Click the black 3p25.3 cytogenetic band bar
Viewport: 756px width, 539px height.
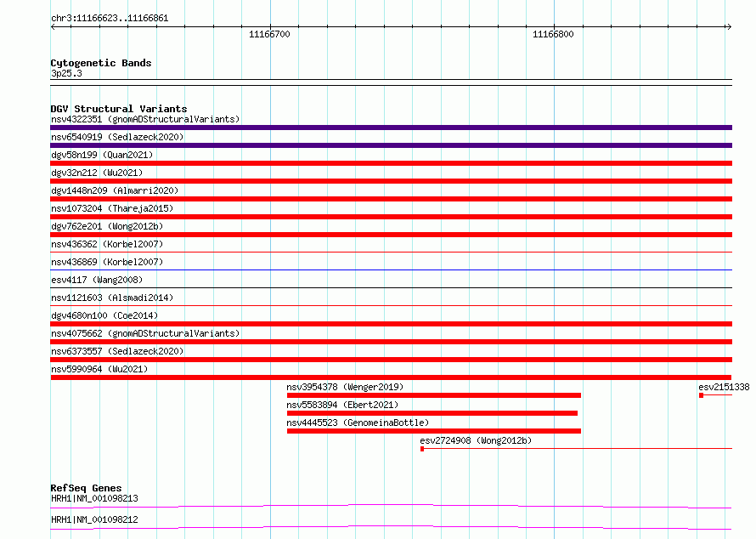391,82
